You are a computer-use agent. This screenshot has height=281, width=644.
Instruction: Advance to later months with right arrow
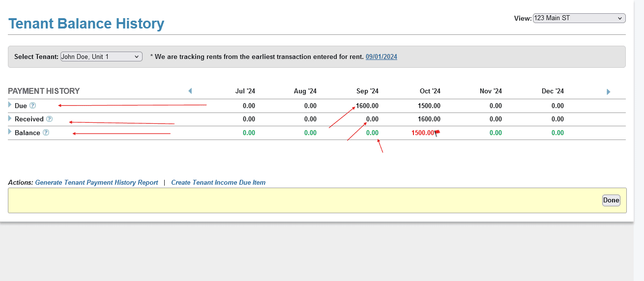pos(608,92)
